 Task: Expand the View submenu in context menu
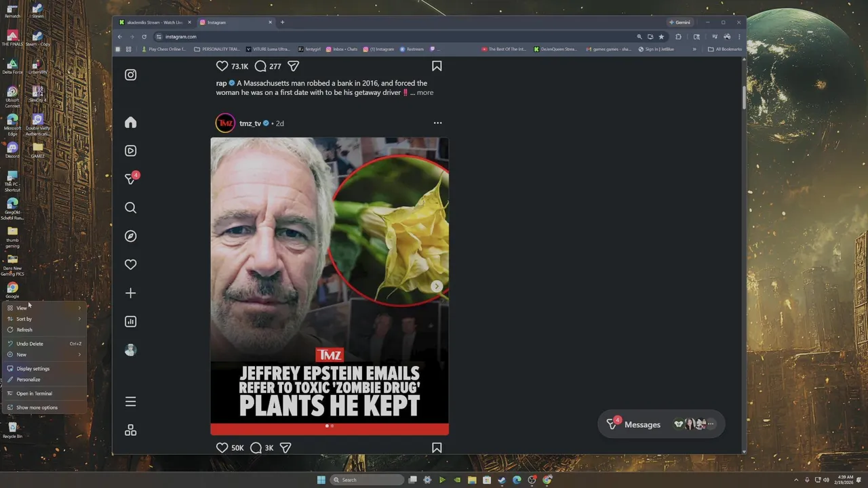tap(44, 308)
